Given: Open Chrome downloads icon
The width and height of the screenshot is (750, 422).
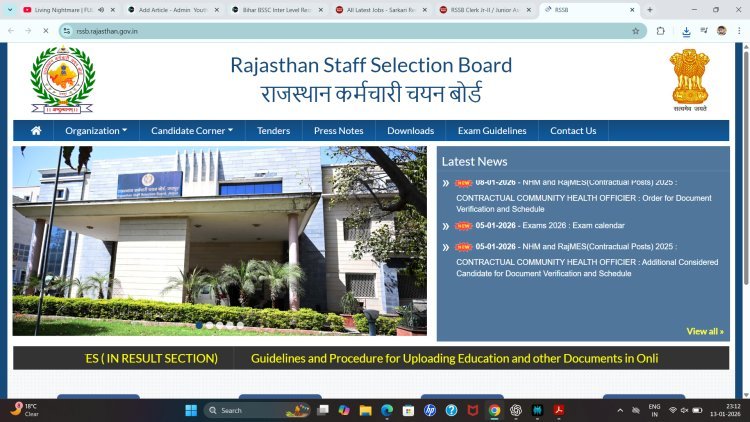Looking at the screenshot, I should (686, 32).
